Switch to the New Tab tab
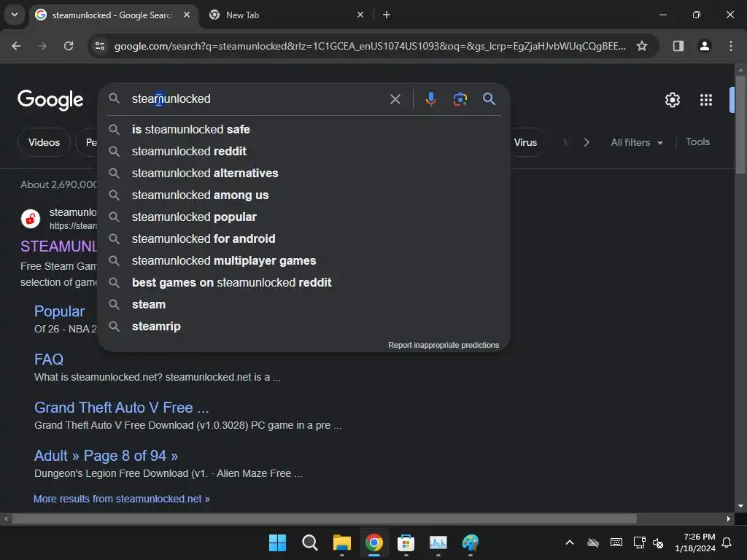 point(286,15)
